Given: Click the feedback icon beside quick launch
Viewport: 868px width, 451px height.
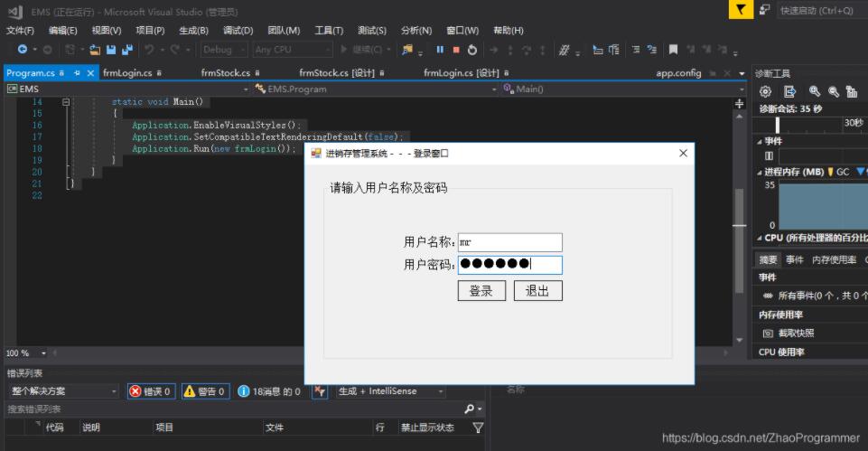Looking at the screenshot, I should pos(765,9).
